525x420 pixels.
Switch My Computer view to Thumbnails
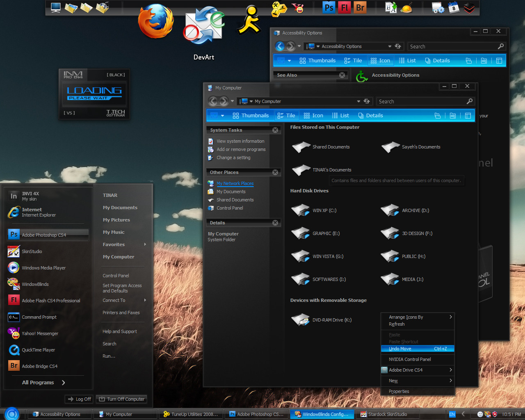tap(251, 116)
